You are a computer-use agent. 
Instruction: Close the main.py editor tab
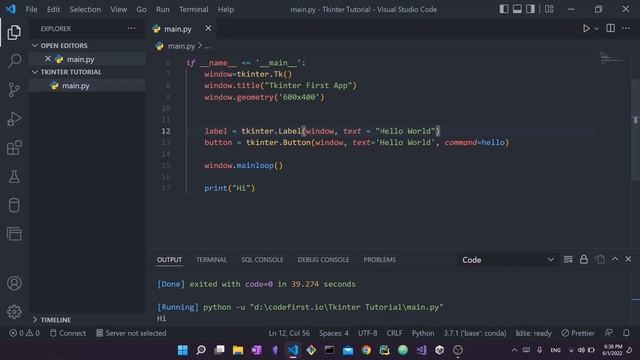point(208,28)
